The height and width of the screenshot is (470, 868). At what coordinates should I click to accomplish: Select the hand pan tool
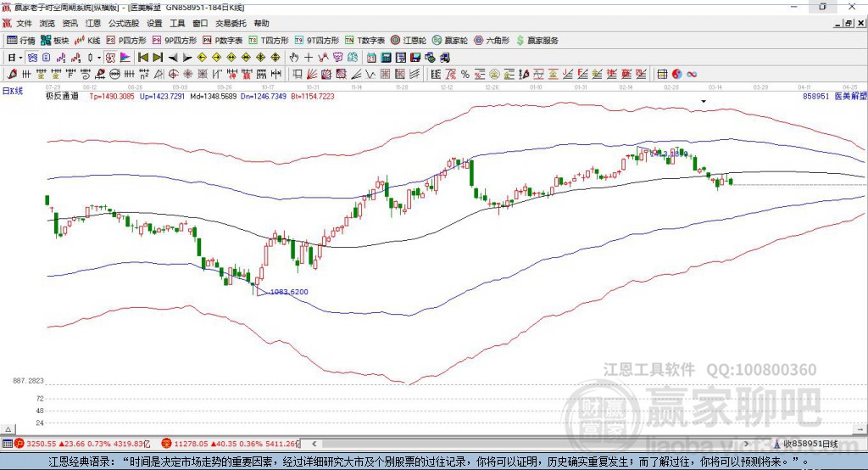click(294, 58)
